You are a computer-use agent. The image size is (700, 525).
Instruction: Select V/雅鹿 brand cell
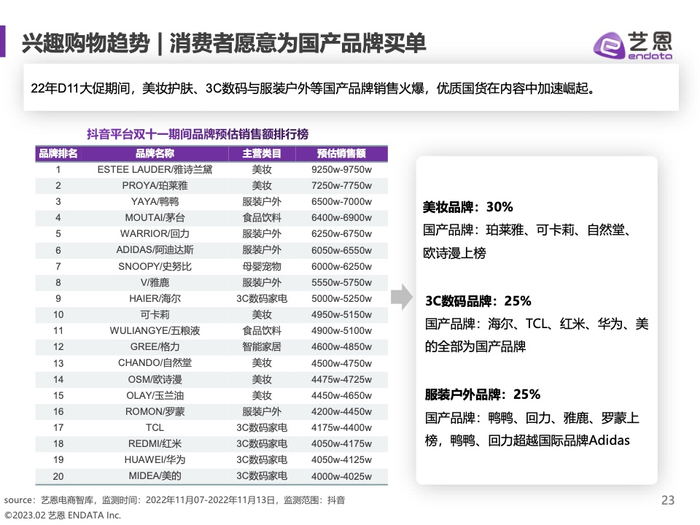click(x=154, y=283)
